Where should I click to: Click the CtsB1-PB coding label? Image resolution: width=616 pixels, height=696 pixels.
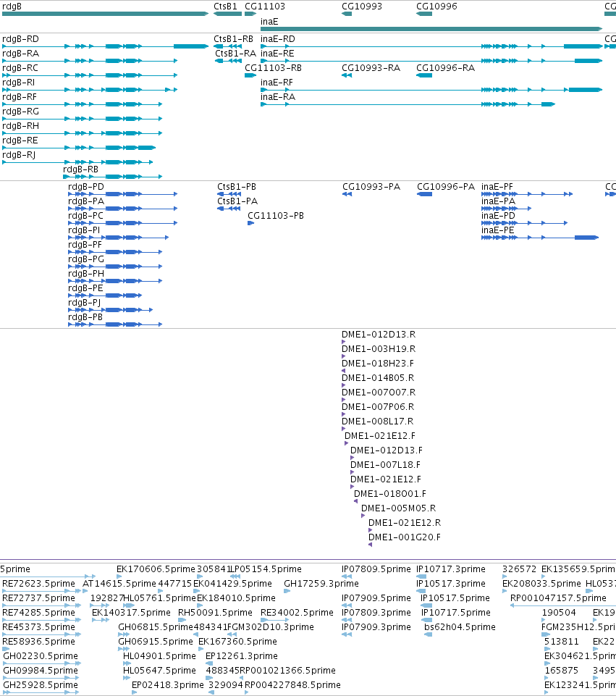pyautogui.click(x=237, y=187)
